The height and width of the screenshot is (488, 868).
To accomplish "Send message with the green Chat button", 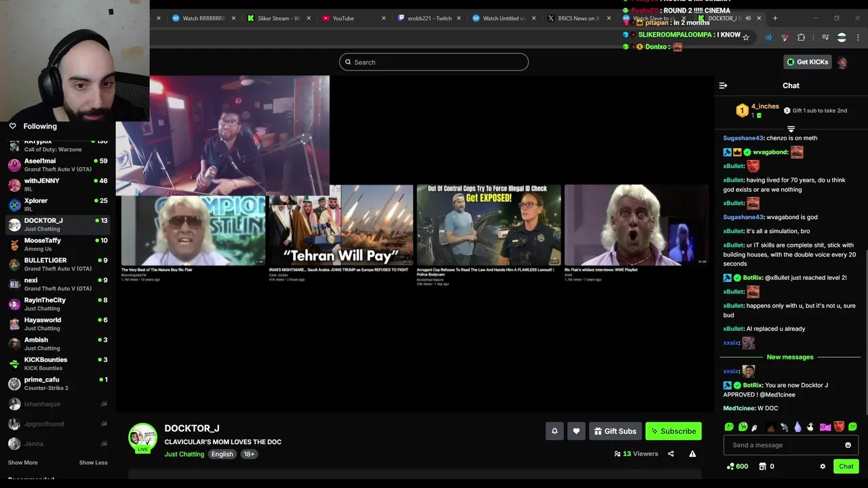I will pyautogui.click(x=846, y=466).
